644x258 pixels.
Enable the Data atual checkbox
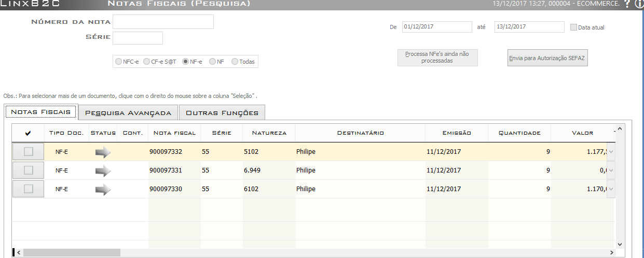coord(573,27)
